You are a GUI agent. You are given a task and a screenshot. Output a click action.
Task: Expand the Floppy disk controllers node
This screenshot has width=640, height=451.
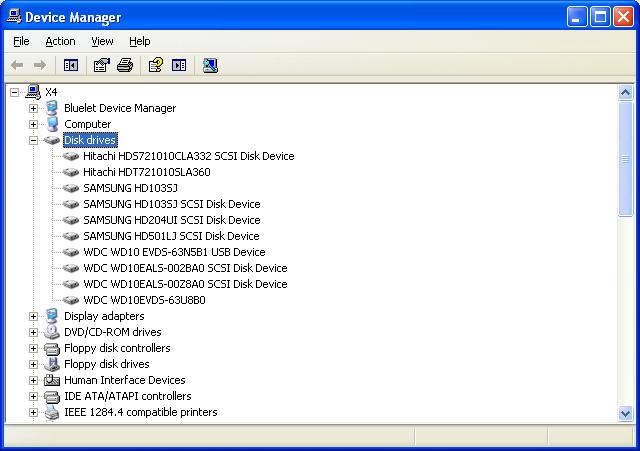point(33,348)
